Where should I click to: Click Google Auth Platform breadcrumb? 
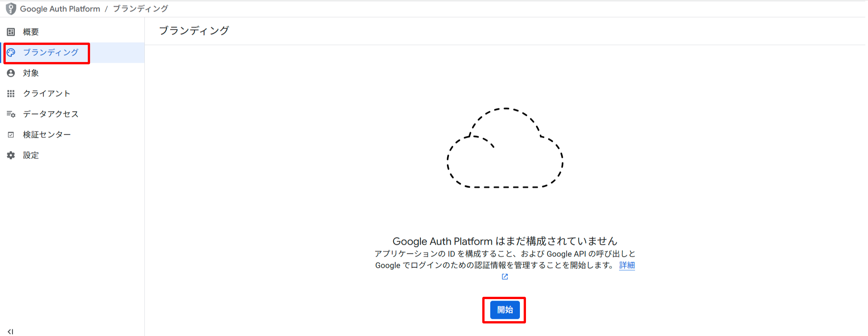click(x=60, y=9)
